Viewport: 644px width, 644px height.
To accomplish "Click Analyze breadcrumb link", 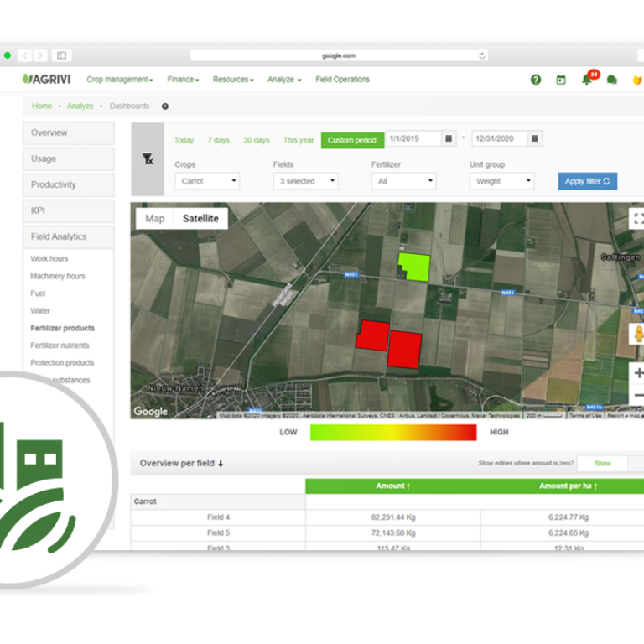I will click(x=80, y=106).
